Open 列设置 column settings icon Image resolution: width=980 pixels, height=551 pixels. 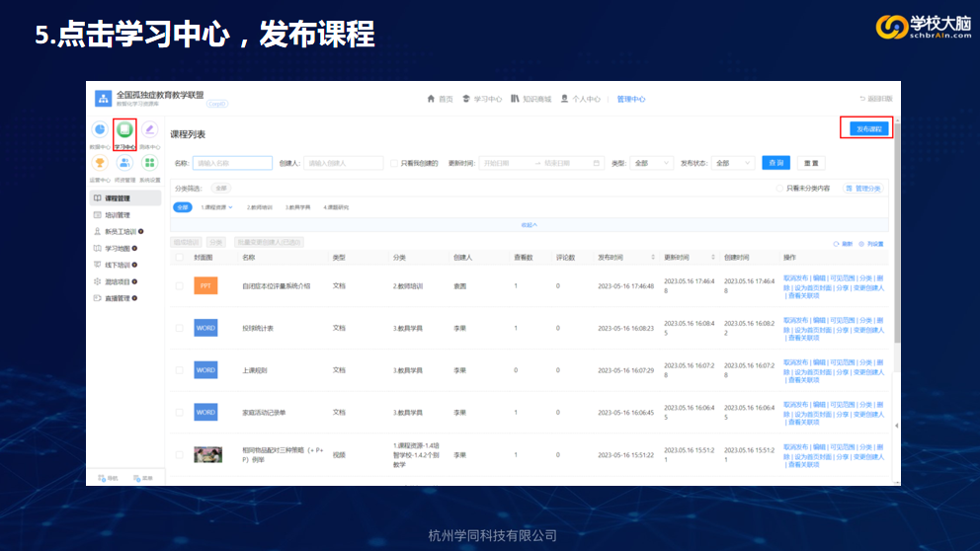tap(862, 243)
